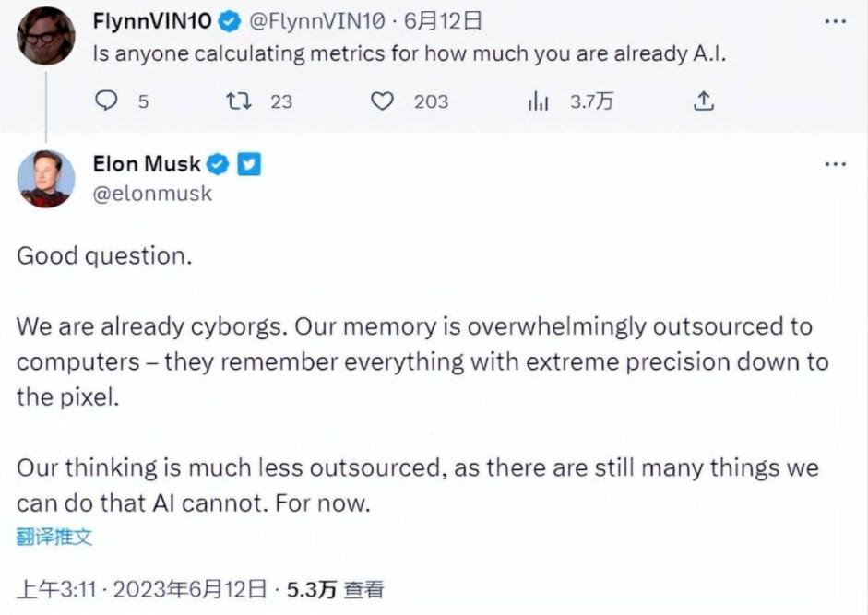Click the square affiliate badge after Elon Musk

[249, 165]
